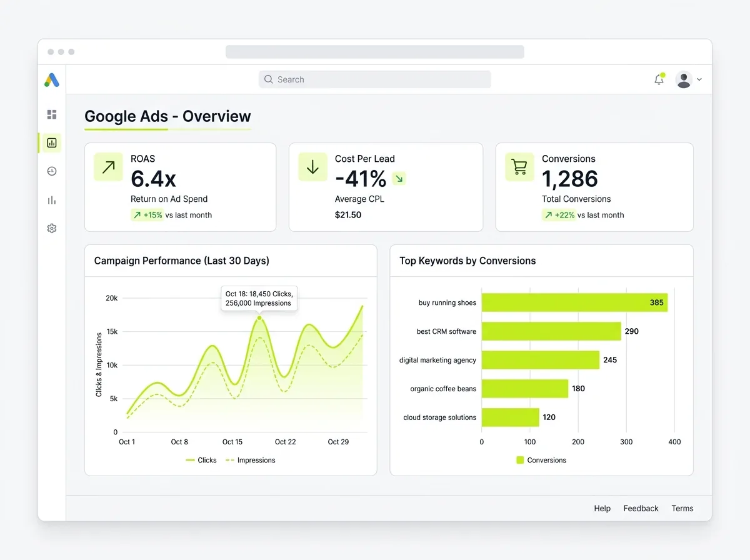Open the bar chart analytics sidebar icon
Screen dimensions: 750x560
52,200
